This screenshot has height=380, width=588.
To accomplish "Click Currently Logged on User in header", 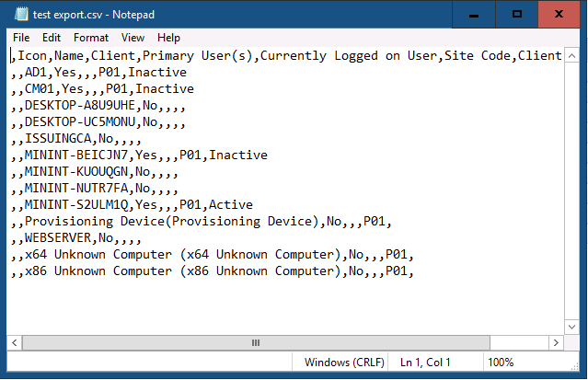I will pyautogui.click(x=351, y=56).
